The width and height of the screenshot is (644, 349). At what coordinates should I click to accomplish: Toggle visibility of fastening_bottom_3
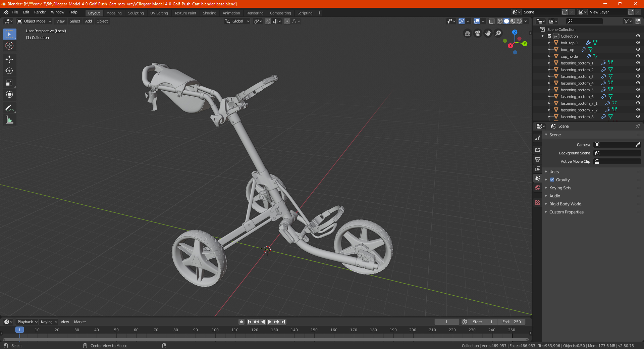[638, 76]
